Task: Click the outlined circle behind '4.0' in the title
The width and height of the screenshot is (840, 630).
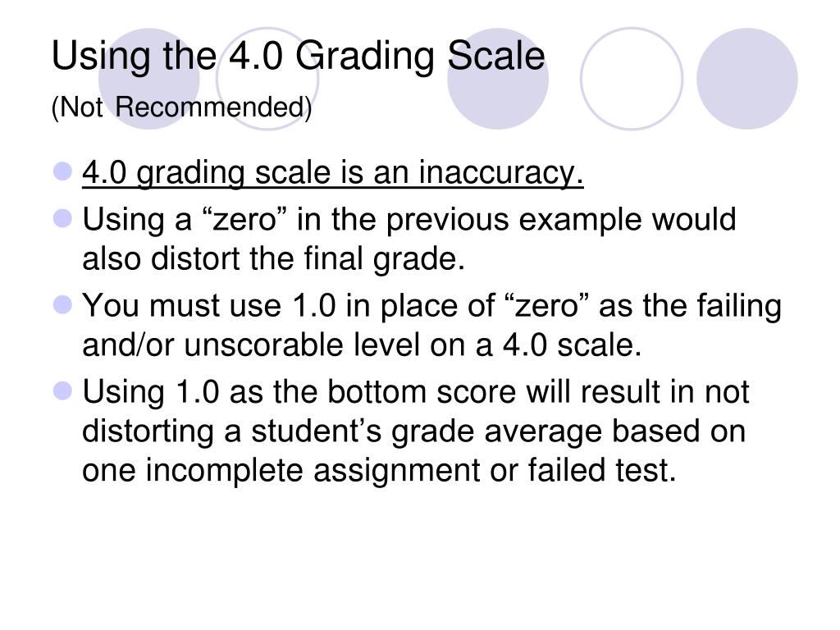Action: click(267, 79)
